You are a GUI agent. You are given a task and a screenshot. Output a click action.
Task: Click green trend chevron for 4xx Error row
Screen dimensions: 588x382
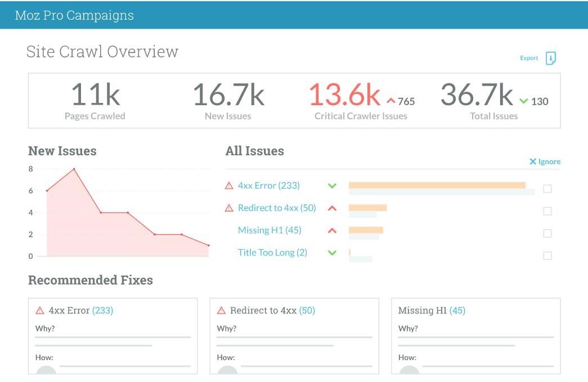tap(332, 186)
